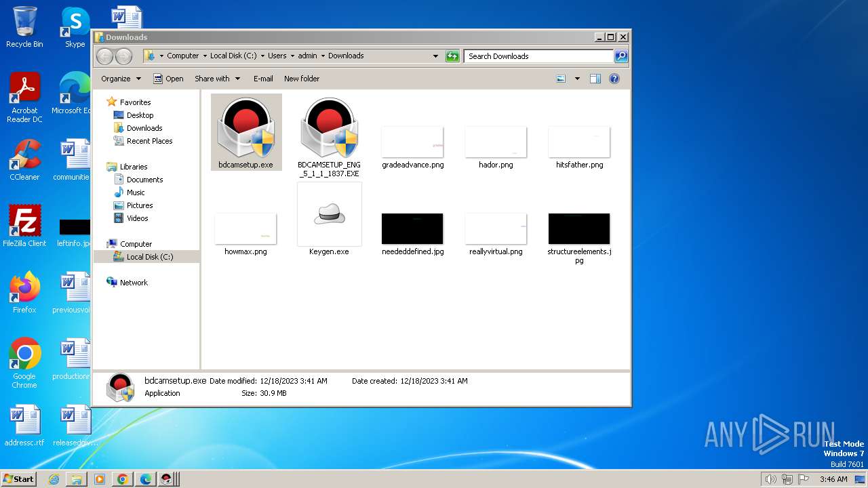Image resolution: width=868 pixels, height=488 pixels.
Task: Select gradeadvance.png thumbnail
Action: (412, 142)
